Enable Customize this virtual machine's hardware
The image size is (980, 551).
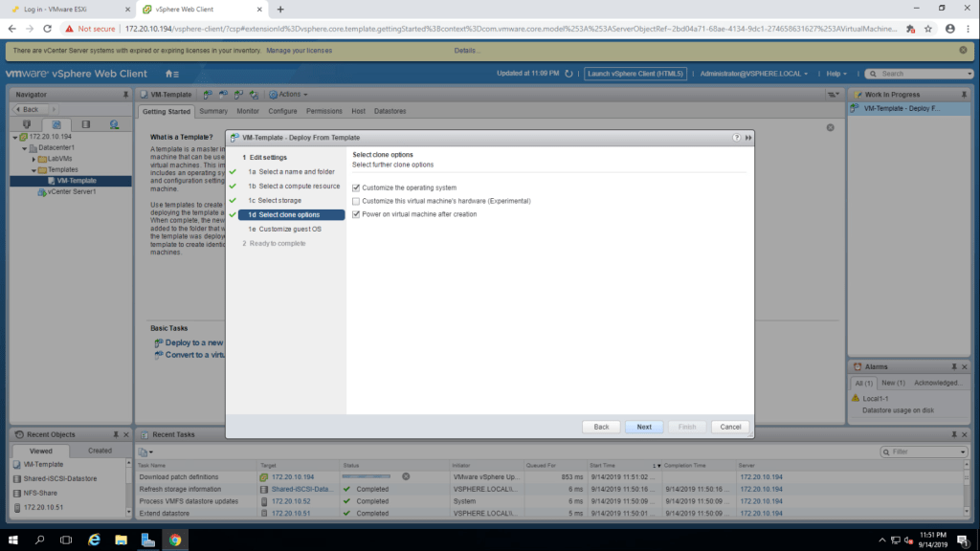coord(356,201)
